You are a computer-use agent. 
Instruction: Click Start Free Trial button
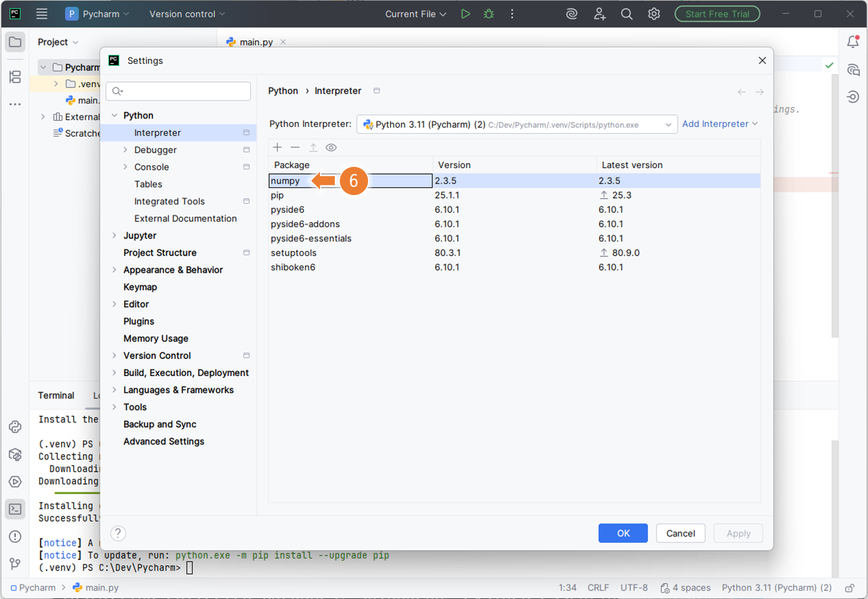[x=717, y=14]
